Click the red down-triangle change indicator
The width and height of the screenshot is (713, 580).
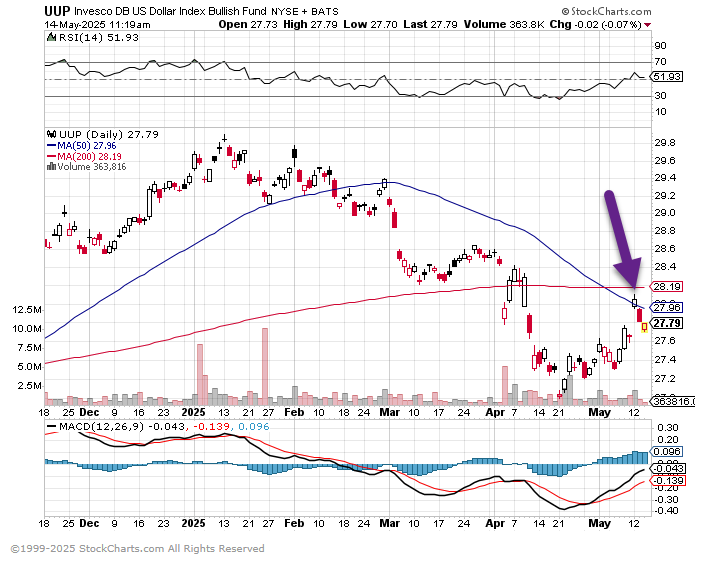pyautogui.click(x=648, y=25)
